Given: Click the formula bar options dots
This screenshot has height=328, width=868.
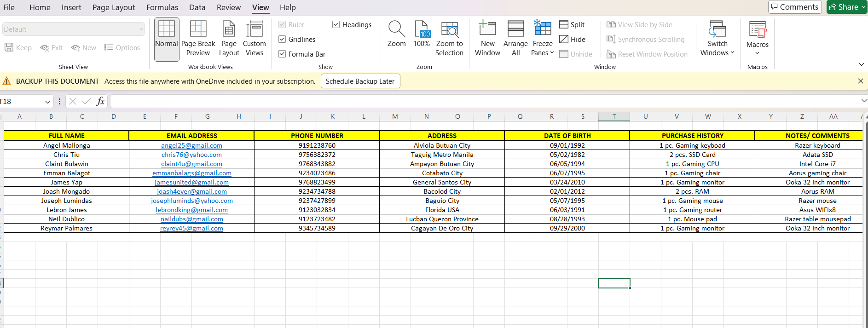Looking at the screenshot, I should [59, 101].
